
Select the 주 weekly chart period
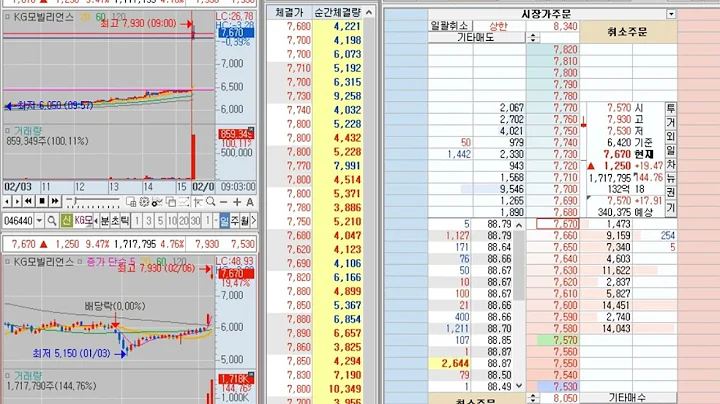(x=235, y=221)
